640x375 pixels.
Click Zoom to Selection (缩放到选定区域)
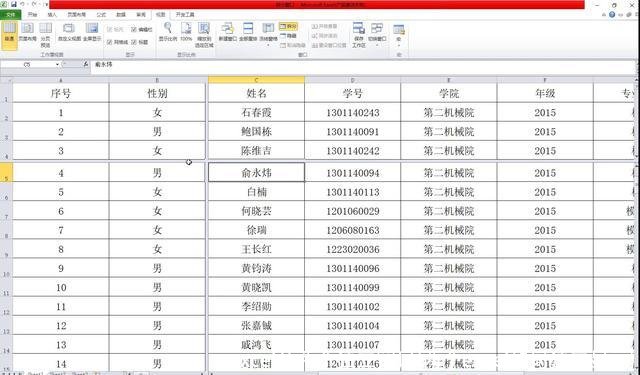pos(204,35)
